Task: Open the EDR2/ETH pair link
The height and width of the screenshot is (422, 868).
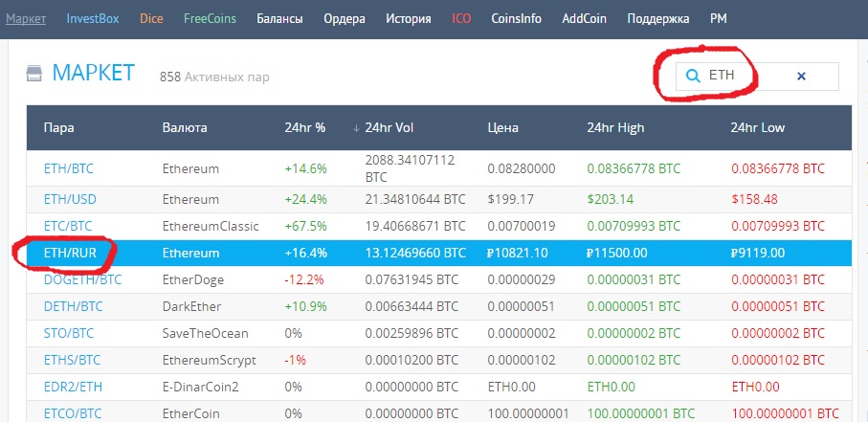Action: click(x=73, y=388)
